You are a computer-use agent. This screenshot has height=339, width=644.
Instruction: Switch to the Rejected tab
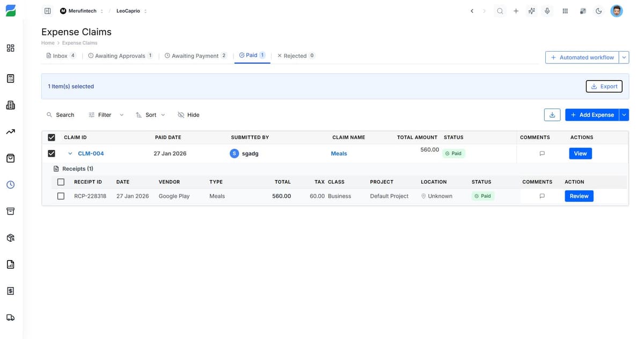pyautogui.click(x=295, y=55)
